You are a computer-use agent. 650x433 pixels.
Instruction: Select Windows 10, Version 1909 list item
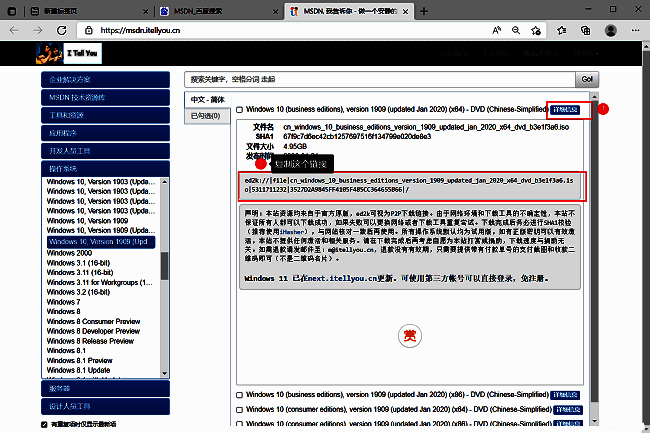(x=87, y=221)
